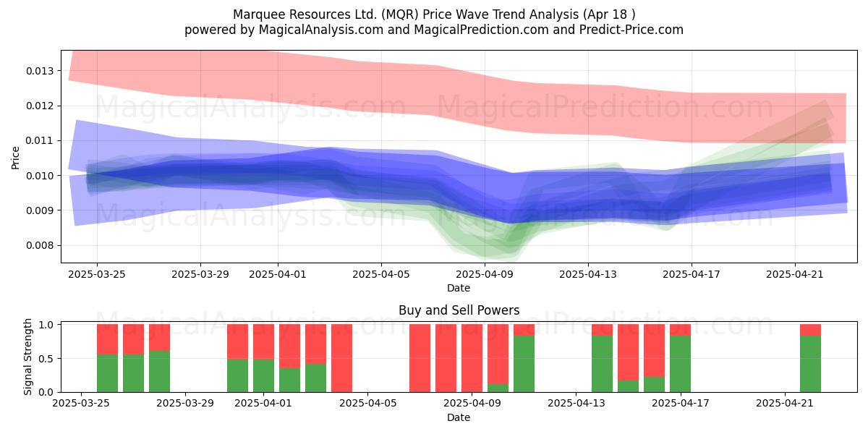This screenshot has height=434, width=868.
Task: Click 2025-04-13 on the price chart axis
Action: pos(588,274)
